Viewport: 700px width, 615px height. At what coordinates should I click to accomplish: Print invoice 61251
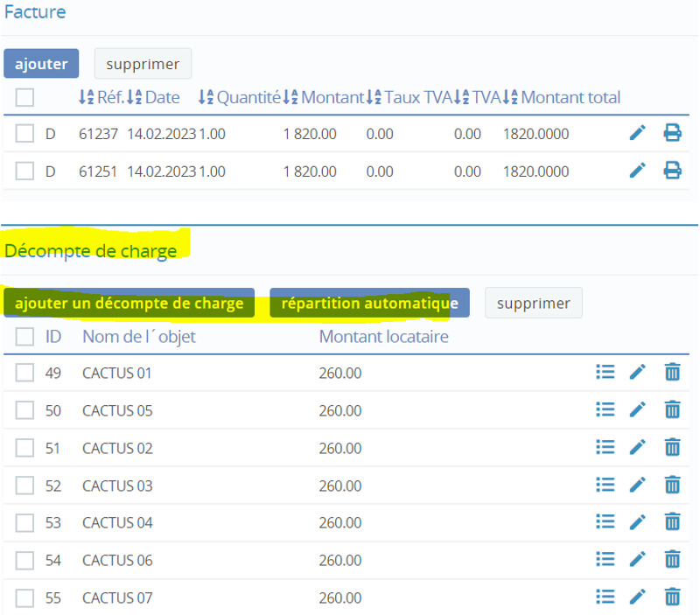[672, 171]
